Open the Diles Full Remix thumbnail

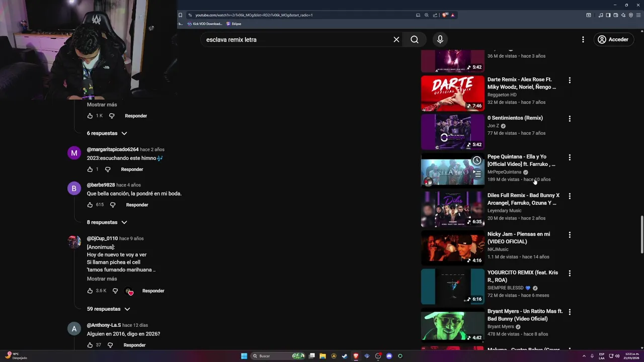[453, 209]
